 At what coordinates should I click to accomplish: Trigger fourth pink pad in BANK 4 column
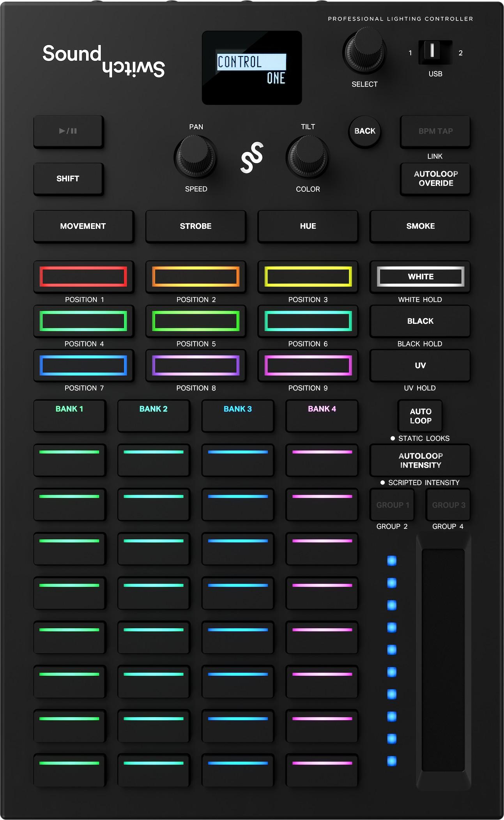tap(322, 594)
